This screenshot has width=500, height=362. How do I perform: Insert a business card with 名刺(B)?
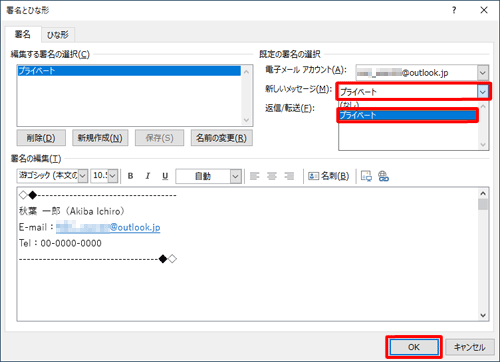pyautogui.click(x=328, y=176)
